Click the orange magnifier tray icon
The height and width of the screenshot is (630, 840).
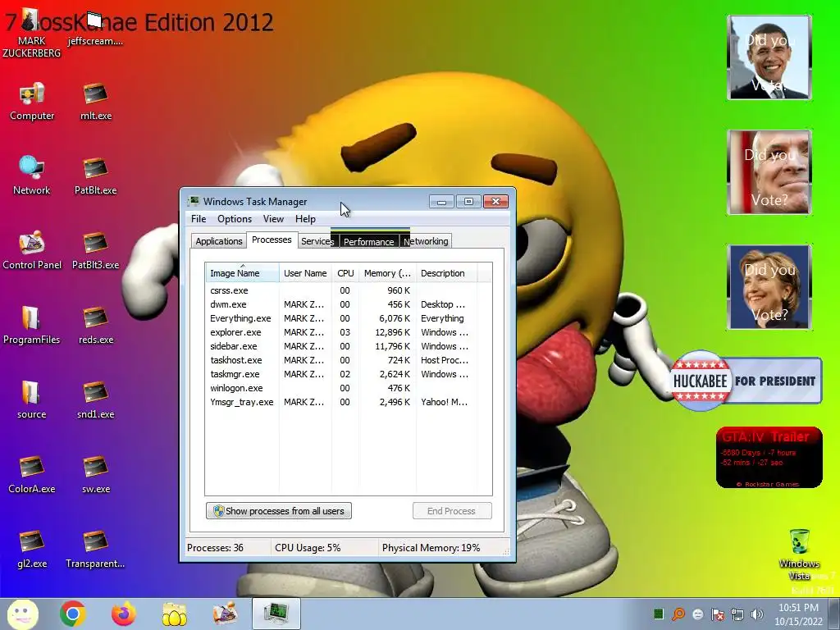[x=678, y=614]
